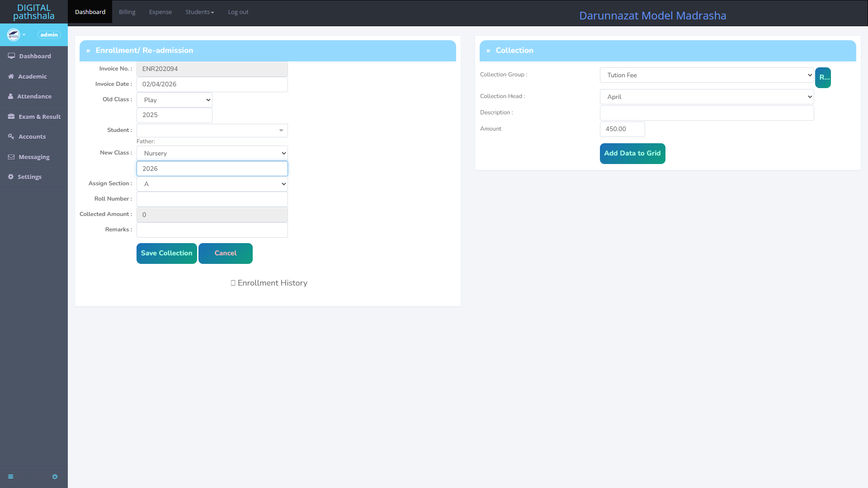Click the power icon at sidebar bottom

(55, 476)
